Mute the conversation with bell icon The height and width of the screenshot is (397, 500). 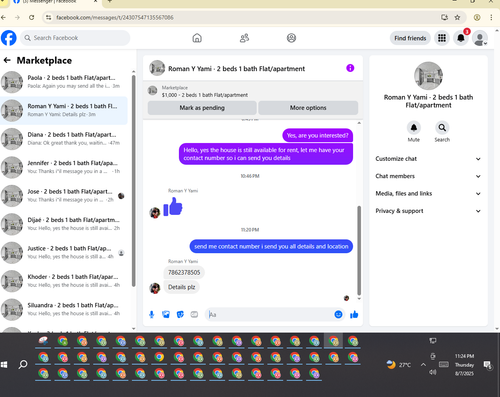(414, 128)
